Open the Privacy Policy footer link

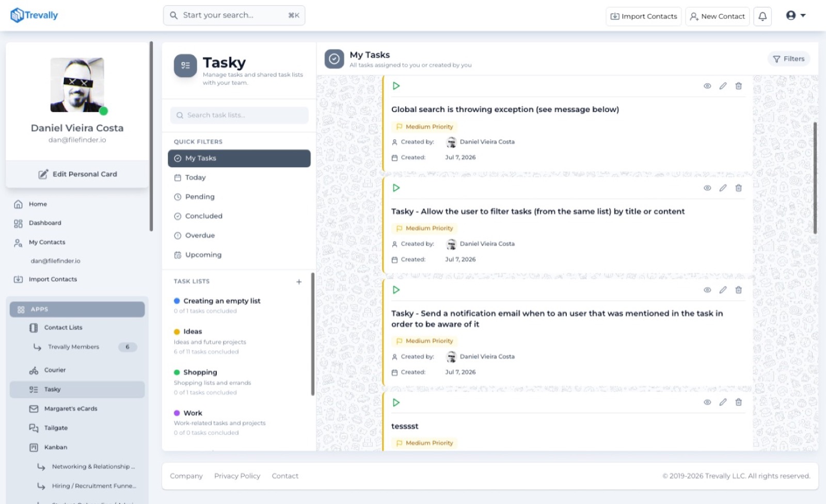click(x=237, y=476)
